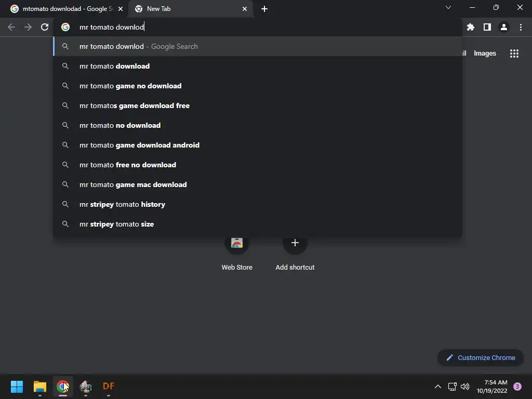Reload the page with refresh icon
Image resolution: width=532 pixels, height=399 pixels.
tap(45, 27)
